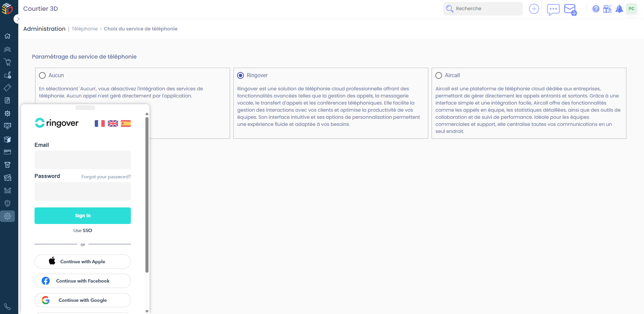Click the Administration breadcrumb heading
The image size is (644, 314).
click(44, 29)
